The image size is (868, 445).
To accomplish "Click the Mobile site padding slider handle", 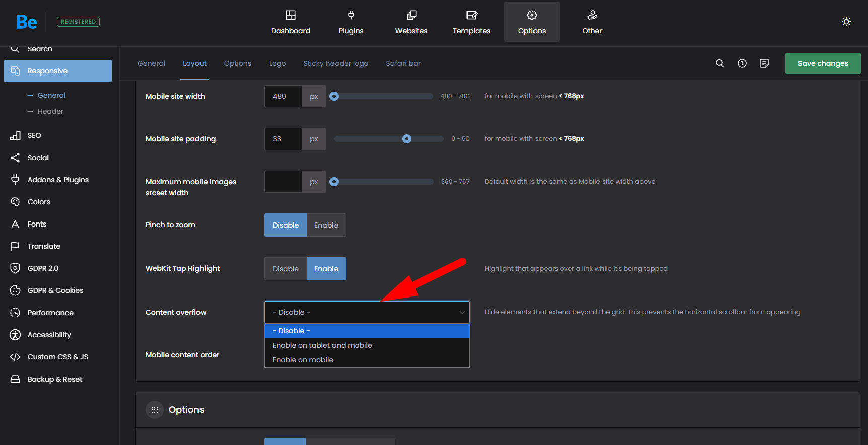I will tap(407, 139).
